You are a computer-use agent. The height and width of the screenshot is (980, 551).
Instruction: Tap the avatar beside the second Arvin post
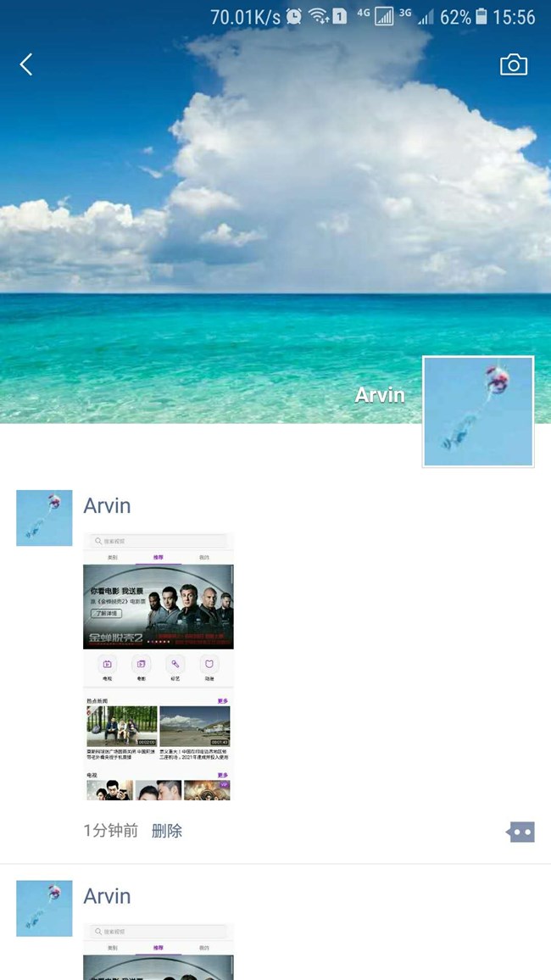click(x=44, y=908)
